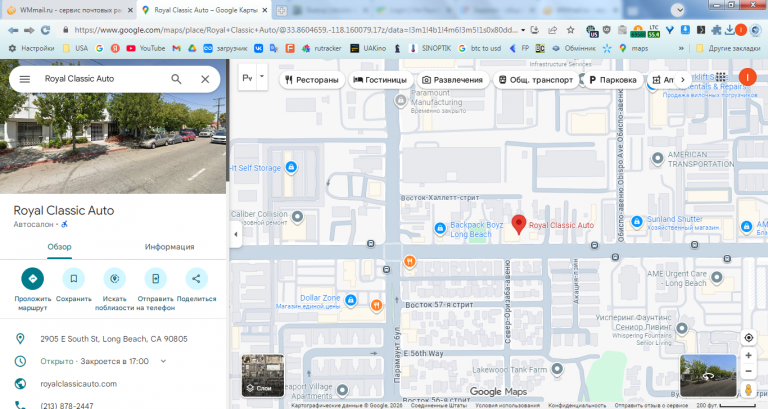The height and width of the screenshot is (409, 768).
Task: Expand hidden bookmarks with double chevron
Action: 681,48
